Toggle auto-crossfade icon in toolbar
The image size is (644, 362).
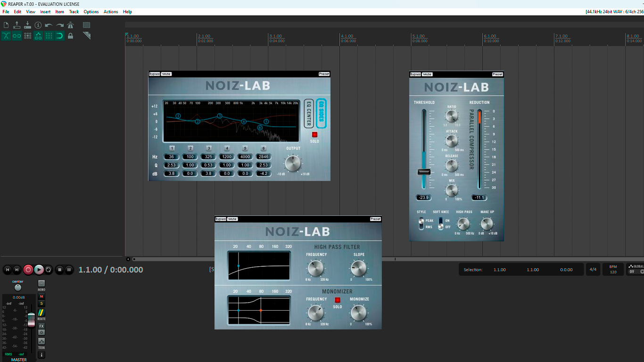click(6, 36)
